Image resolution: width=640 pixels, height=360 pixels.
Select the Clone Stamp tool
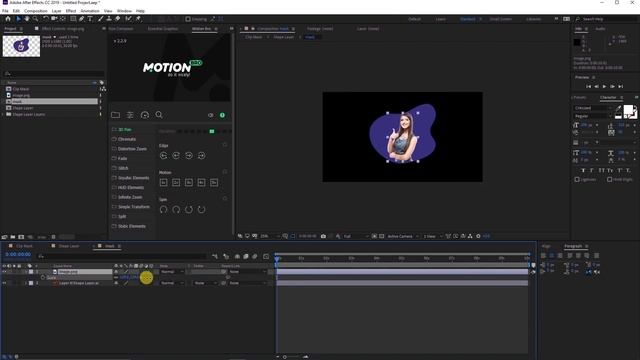pyautogui.click(x=109, y=19)
